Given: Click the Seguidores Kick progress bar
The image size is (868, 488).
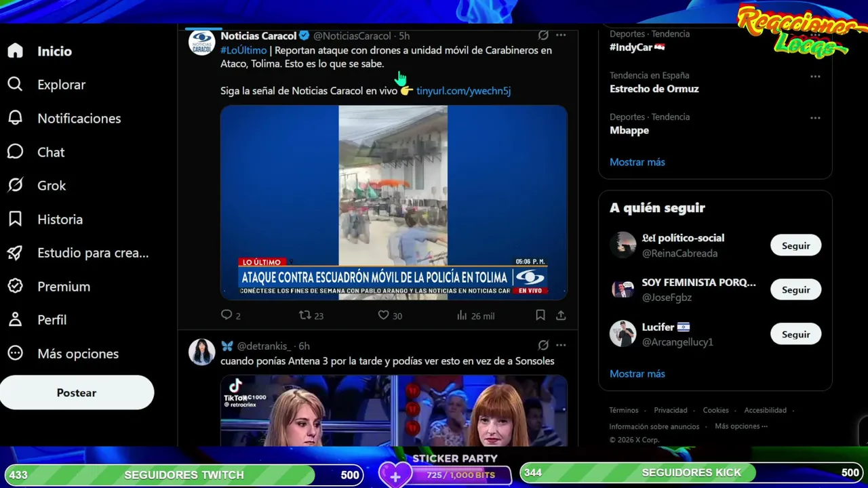Looking at the screenshot, I should pos(692,472).
